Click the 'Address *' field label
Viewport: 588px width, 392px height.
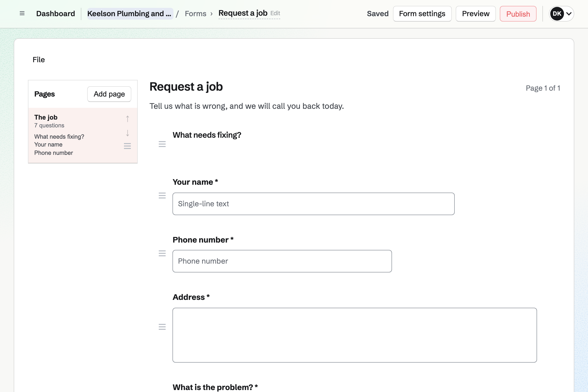tap(191, 297)
